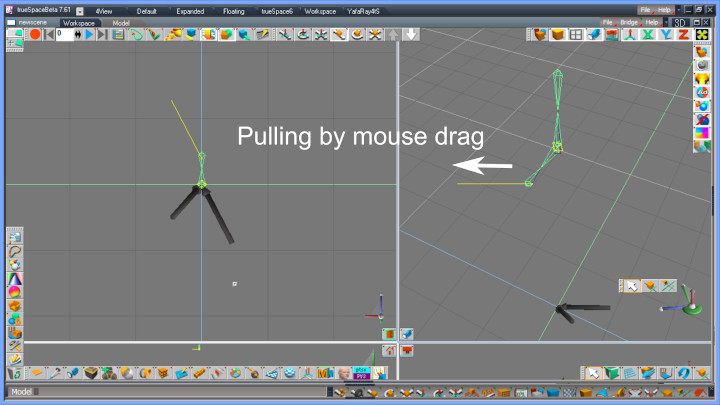
Task: Click the cyan and purple phys icon
Action: [361, 373]
